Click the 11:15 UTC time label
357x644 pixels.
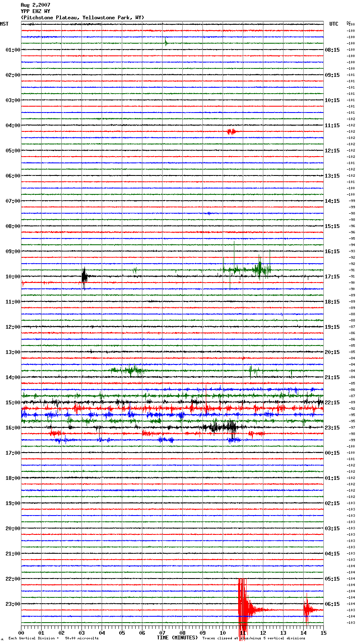(332, 126)
